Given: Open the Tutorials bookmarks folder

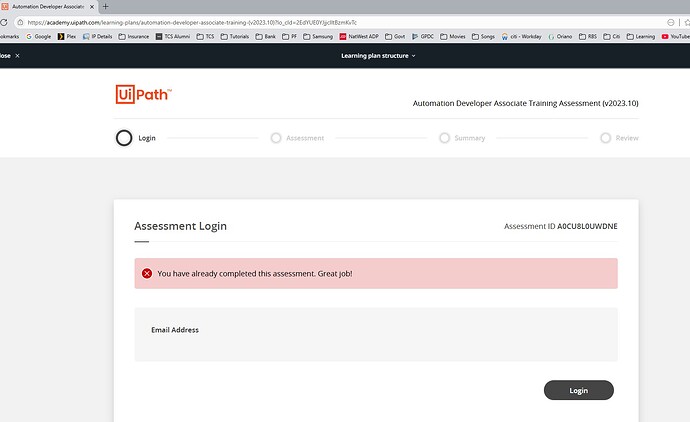Looking at the screenshot, I should tap(235, 37).
